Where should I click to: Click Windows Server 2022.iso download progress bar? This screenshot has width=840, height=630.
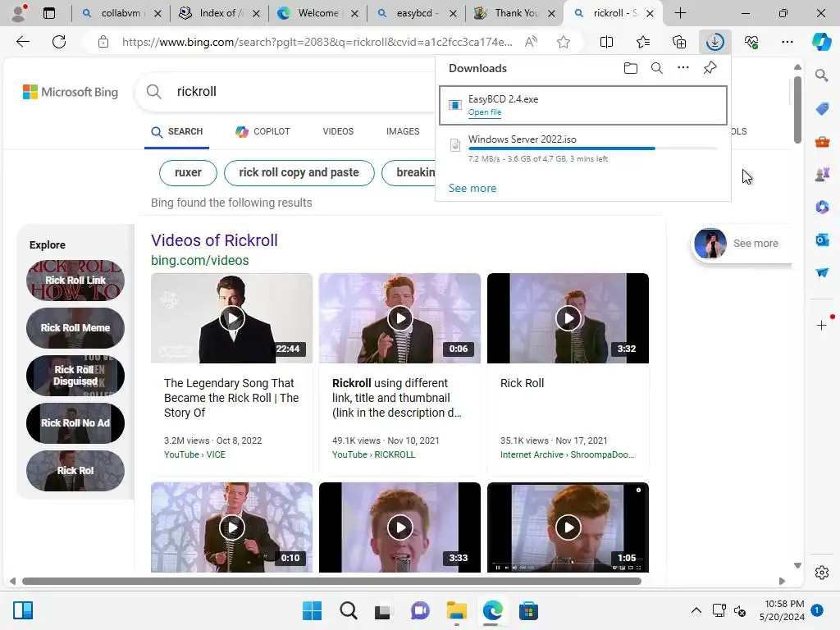pos(592,148)
